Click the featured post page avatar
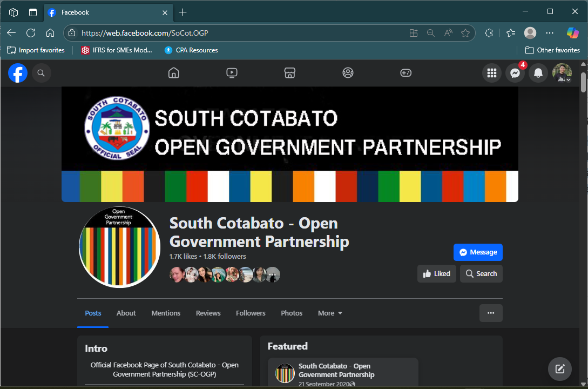The image size is (588, 389). [x=285, y=373]
